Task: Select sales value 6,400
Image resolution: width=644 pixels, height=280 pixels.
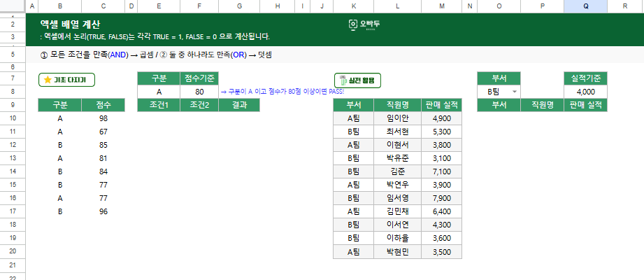Action: tap(441, 211)
